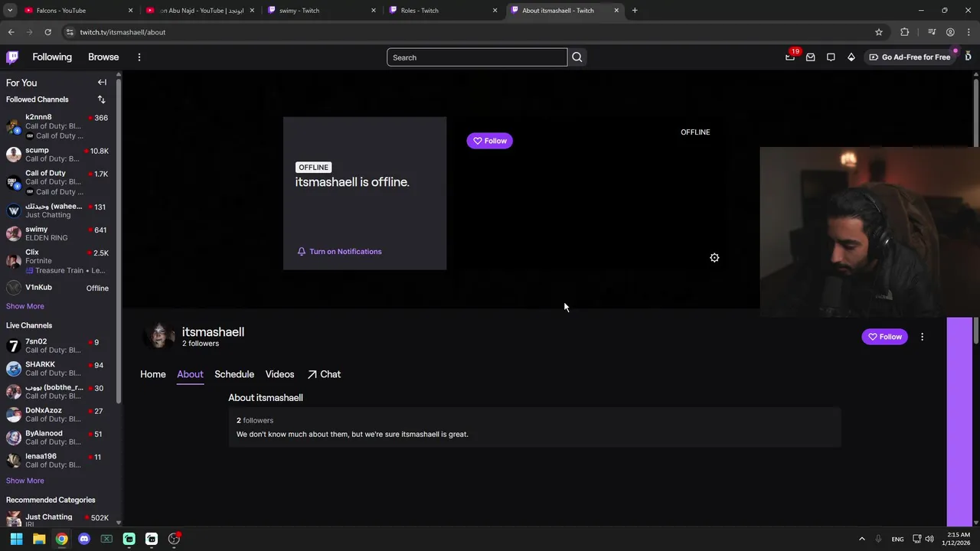Click the sidebar vertical scrollbar
Screen dimensions: 980x551
pos(119,240)
